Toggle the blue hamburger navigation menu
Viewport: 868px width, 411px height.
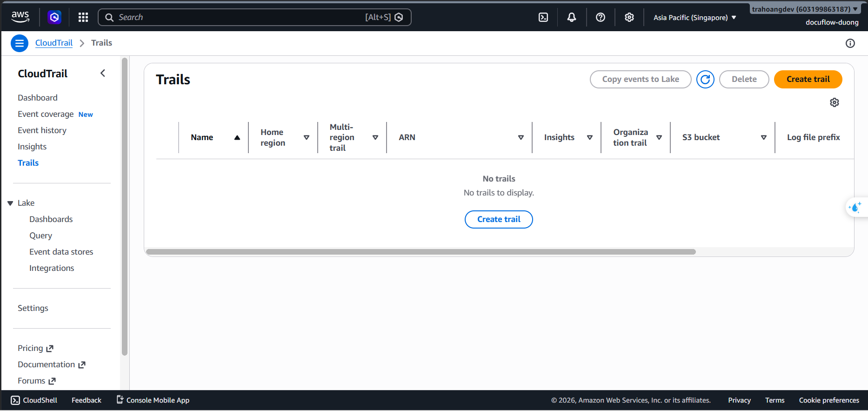pyautogui.click(x=20, y=43)
